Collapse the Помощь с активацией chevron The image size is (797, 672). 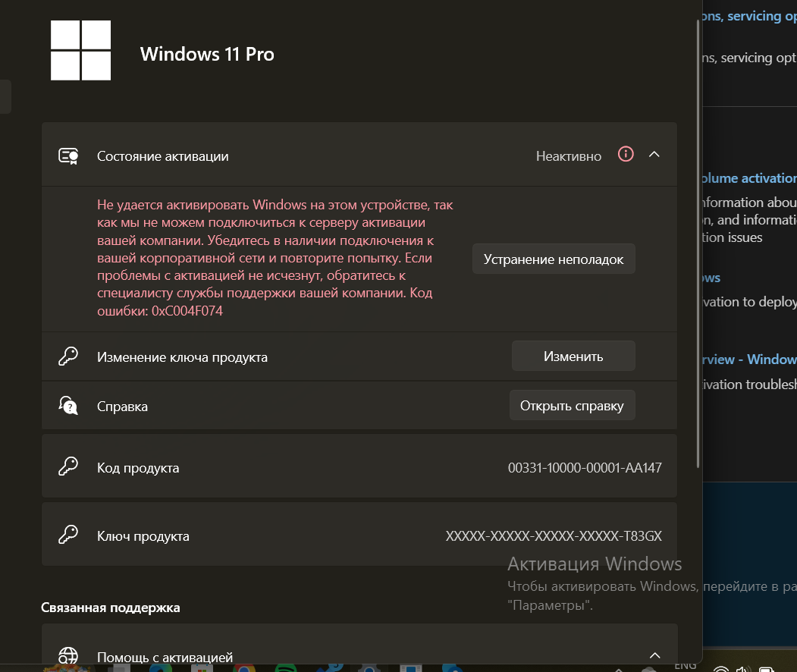(x=654, y=655)
